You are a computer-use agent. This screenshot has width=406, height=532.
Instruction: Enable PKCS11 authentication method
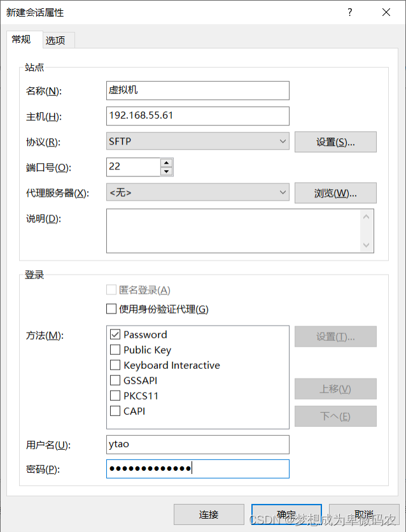click(x=115, y=395)
